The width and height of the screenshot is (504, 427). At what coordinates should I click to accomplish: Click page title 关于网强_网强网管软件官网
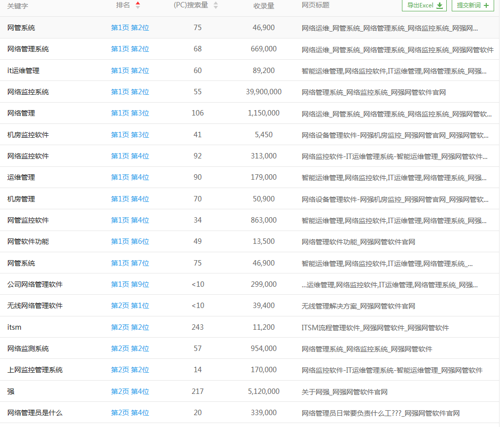344,391
